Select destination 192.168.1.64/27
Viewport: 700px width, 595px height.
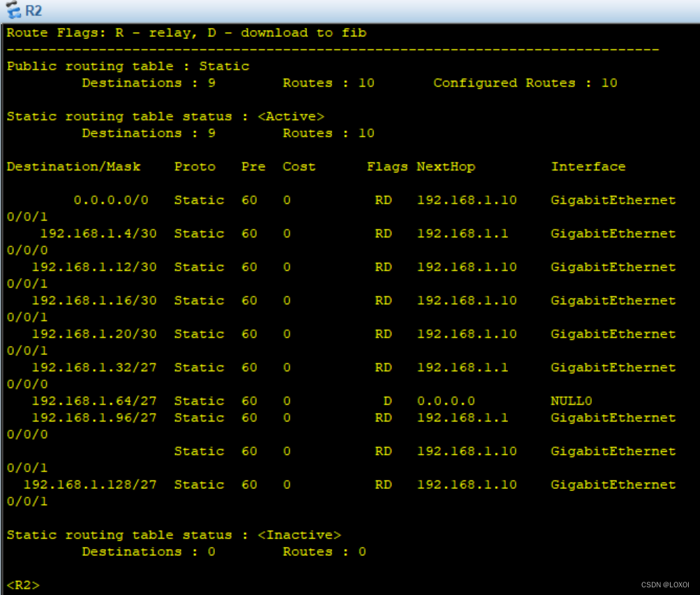(x=94, y=400)
